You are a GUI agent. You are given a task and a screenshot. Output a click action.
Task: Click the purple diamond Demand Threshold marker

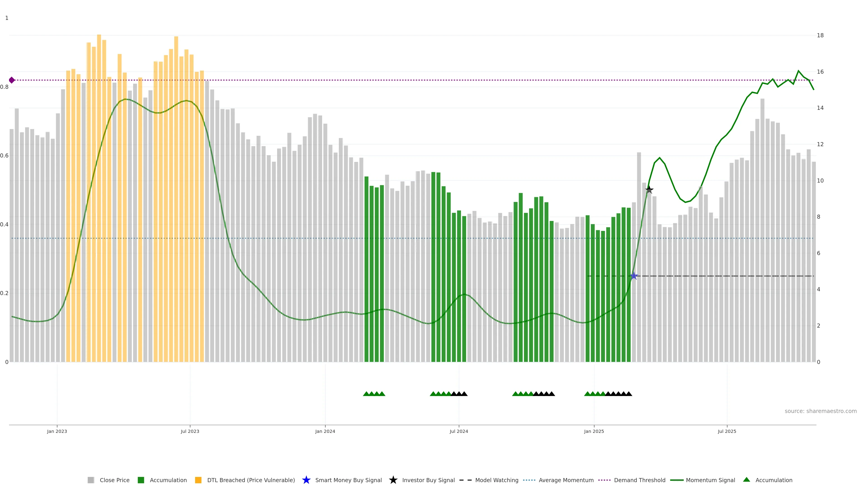coord(12,80)
